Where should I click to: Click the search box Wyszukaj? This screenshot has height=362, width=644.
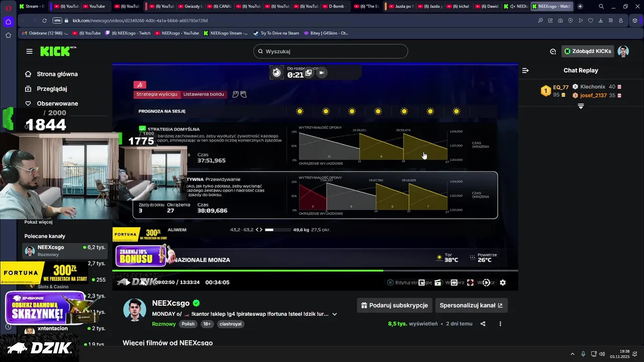pos(331,51)
